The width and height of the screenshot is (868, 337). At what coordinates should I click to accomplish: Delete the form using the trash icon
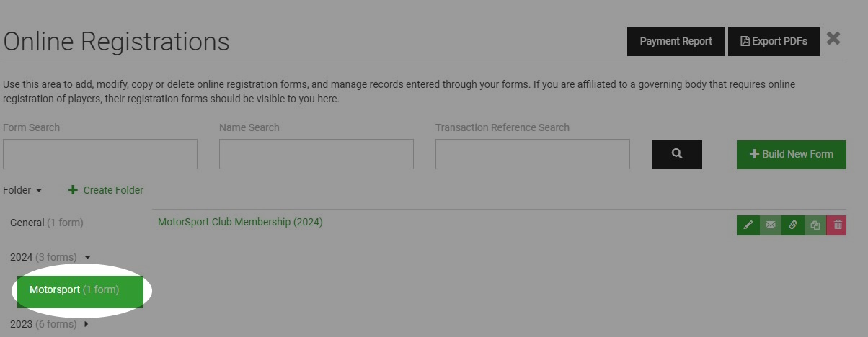[x=837, y=225]
